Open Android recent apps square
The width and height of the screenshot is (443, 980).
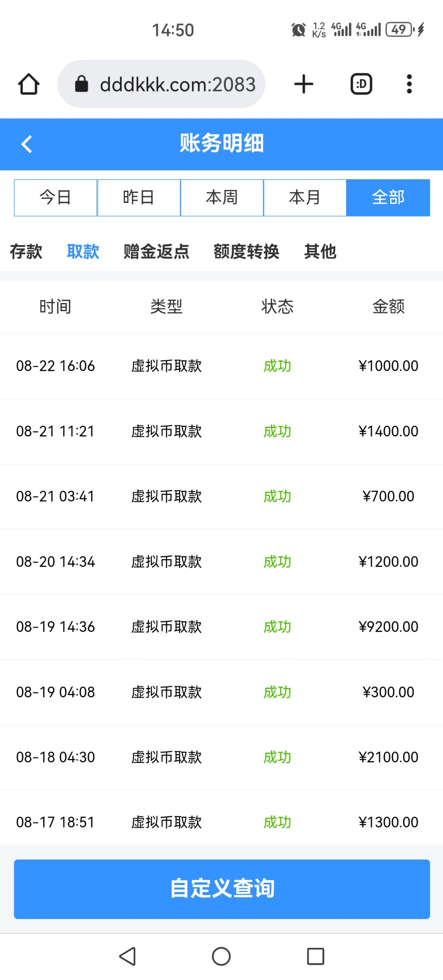[315, 956]
